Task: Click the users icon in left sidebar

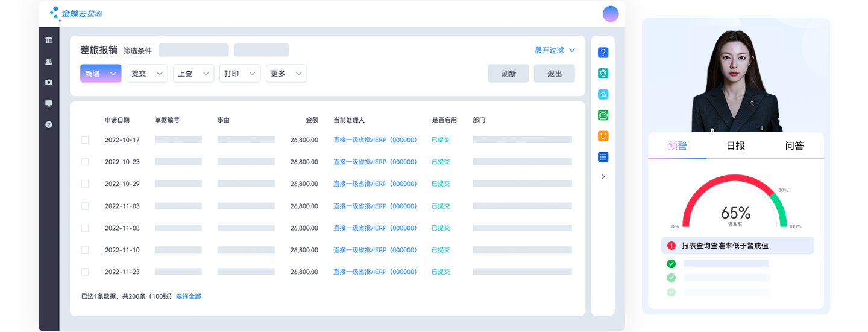Action: (x=49, y=62)
